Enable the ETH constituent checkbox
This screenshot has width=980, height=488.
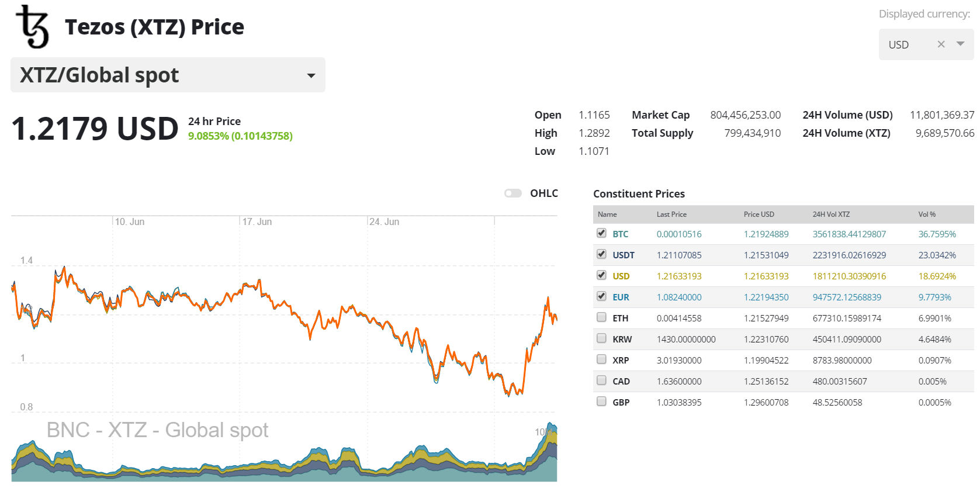(601, 317)
